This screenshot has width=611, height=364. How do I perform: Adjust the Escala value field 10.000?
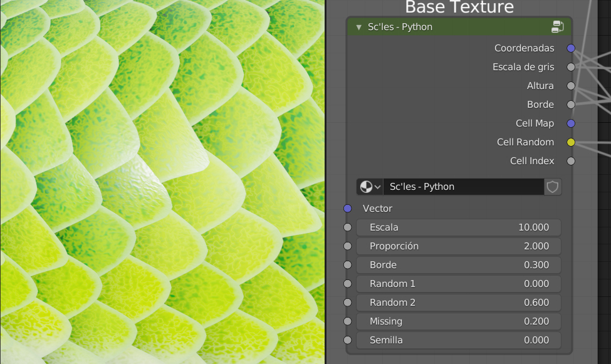click(459, 227)
